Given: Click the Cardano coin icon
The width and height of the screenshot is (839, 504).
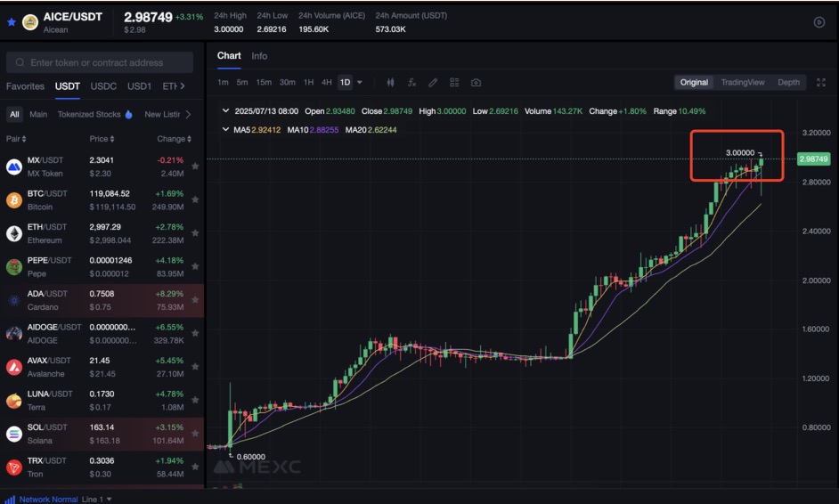Looking at the screenshot, I should [14, 300].
